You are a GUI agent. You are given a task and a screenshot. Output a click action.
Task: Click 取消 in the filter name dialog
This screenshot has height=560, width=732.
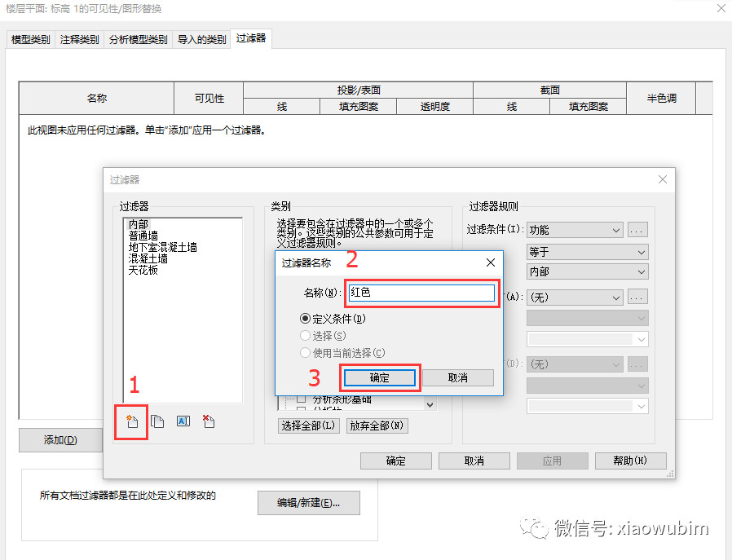pos(457,377)
